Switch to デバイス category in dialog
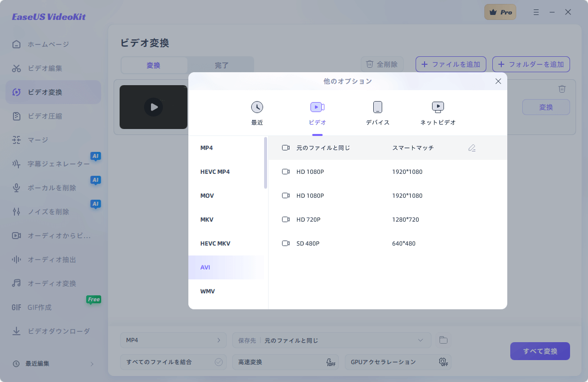 point(378,113)
